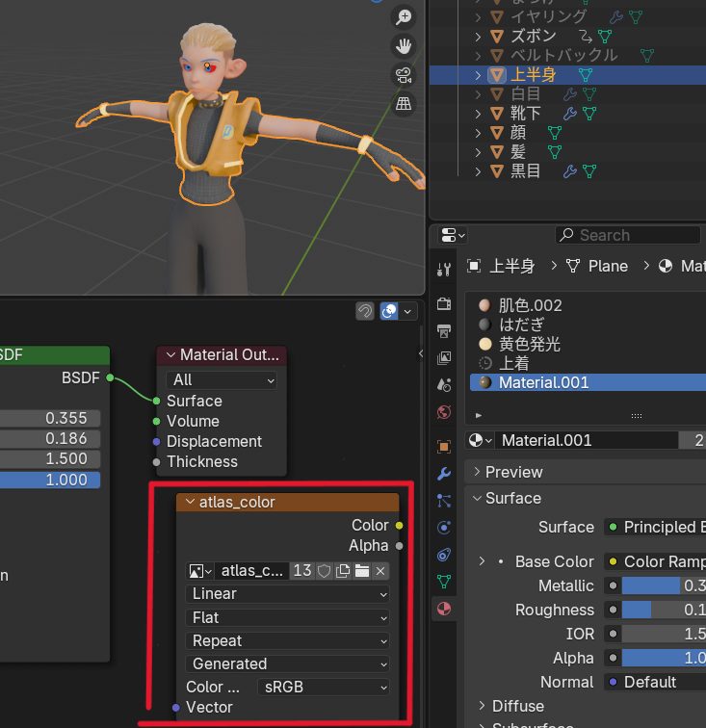706x728 pixels.
Task: Select the 靴下 object in the outliner
Action: pos(526,114)
